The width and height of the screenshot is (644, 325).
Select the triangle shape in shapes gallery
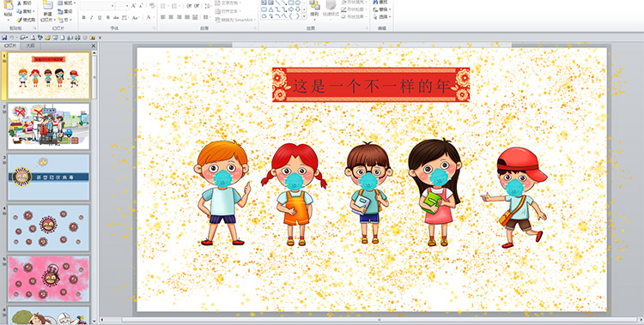(271, 9)
